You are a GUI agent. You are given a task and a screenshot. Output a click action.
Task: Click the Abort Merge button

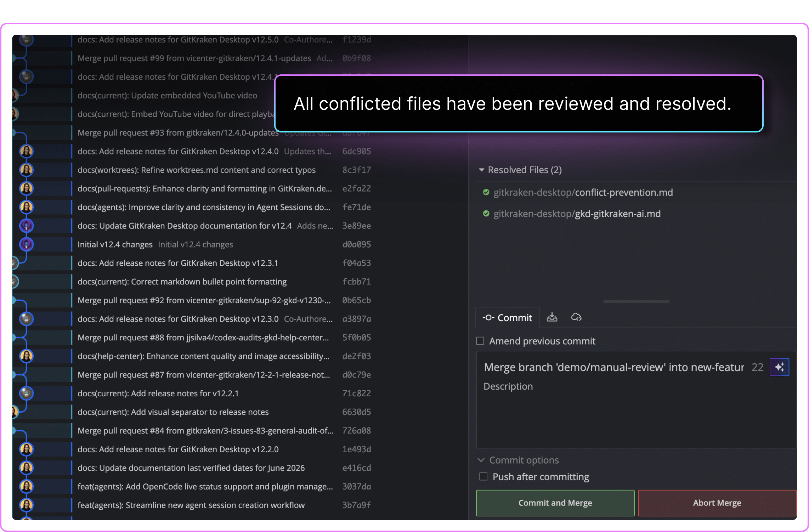[x=717, y=503]
